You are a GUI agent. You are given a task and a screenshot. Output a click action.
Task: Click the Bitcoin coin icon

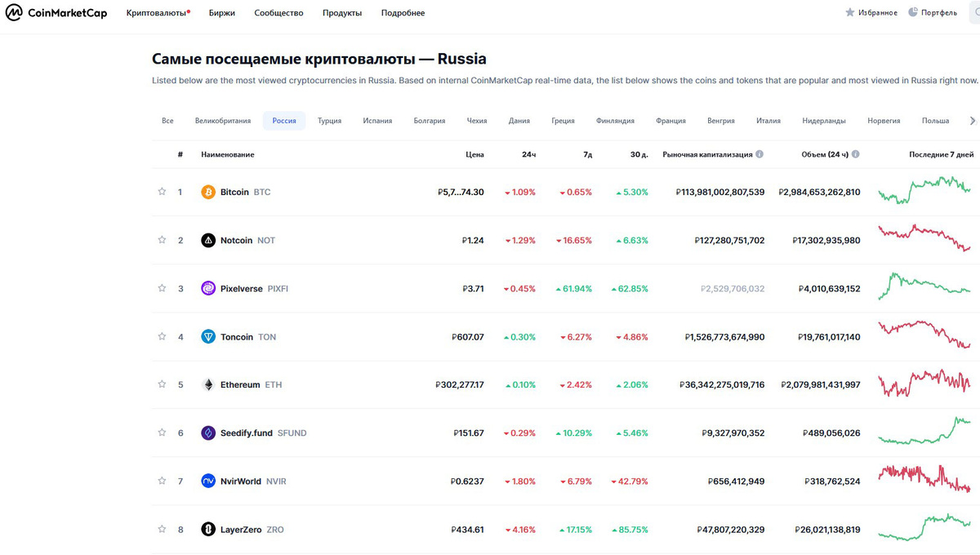tap(208, 193)
